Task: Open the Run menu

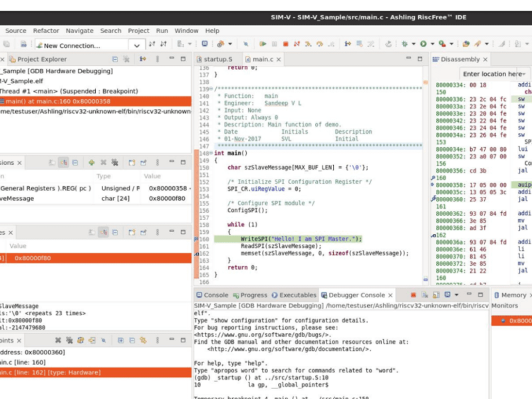Action: coord(162,30)
